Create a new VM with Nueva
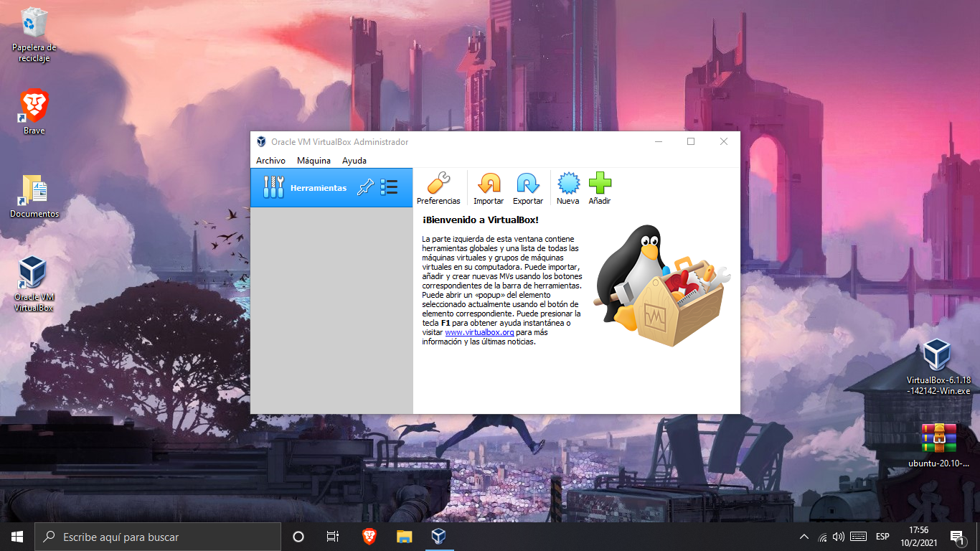This screenshot has height=551, width=980. click(x=568, y=189)
